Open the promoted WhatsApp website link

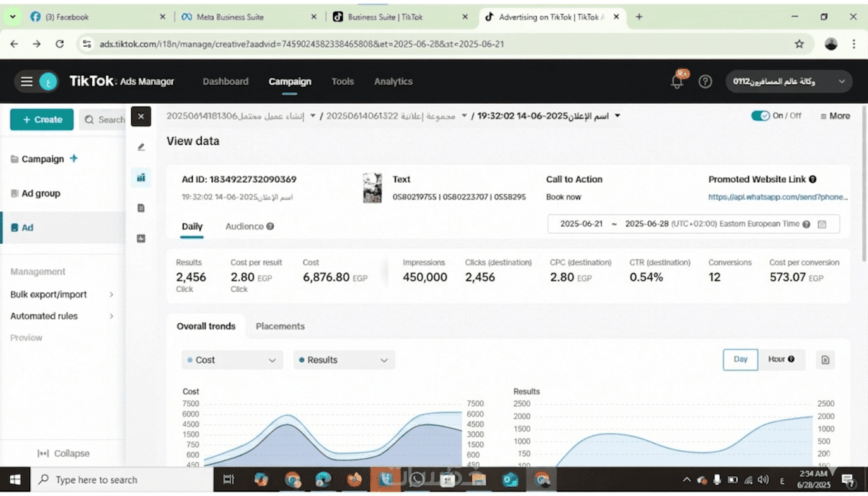pos(778,197)
